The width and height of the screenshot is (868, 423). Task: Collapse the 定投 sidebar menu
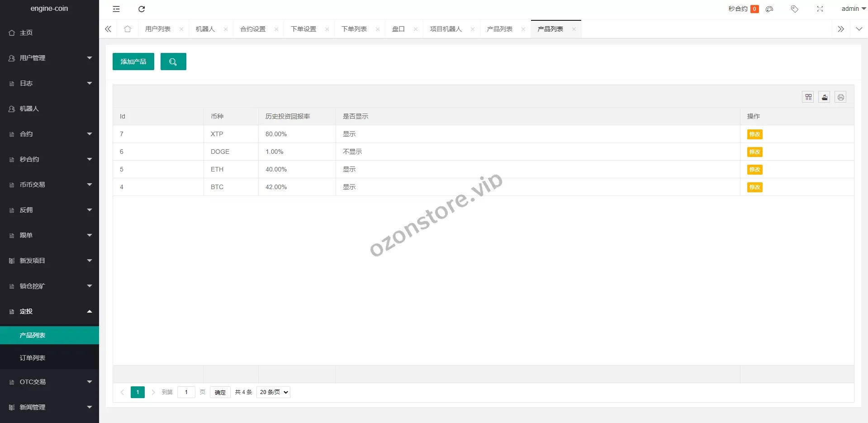[x=49, y=311]
